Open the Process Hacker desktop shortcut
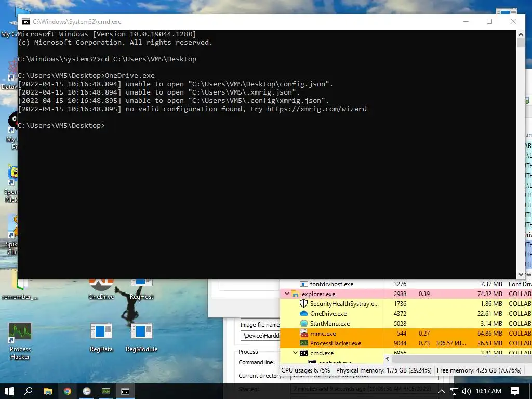The width and height of the screenshot is (532, 399). point(20,341)
